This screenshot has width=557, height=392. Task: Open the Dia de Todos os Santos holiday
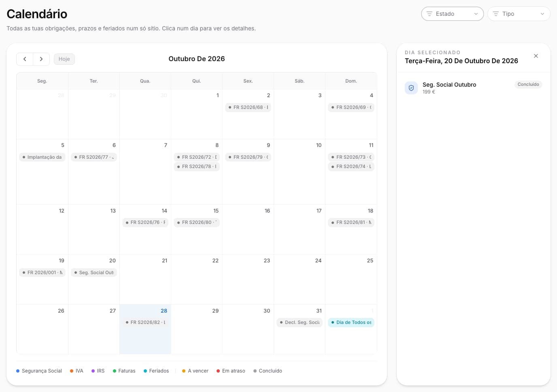point(351,322)
